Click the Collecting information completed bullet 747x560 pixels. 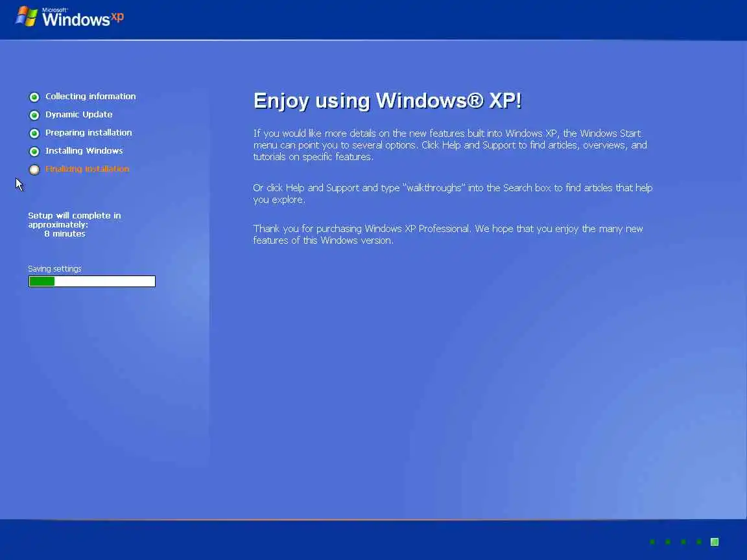coord(34,97)
